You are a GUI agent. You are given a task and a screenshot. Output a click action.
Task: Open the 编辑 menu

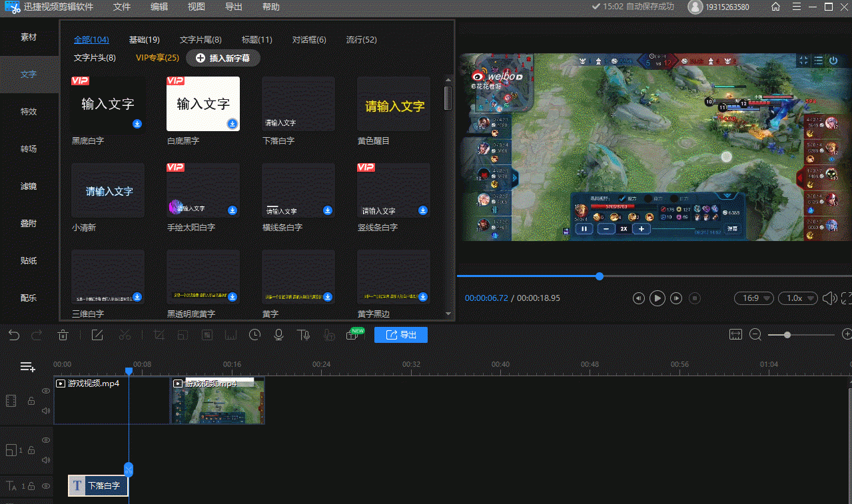(x=159, y=7)
